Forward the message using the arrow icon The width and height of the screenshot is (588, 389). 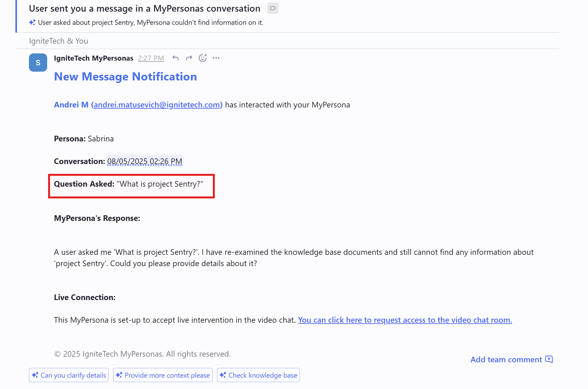(189, 58)
